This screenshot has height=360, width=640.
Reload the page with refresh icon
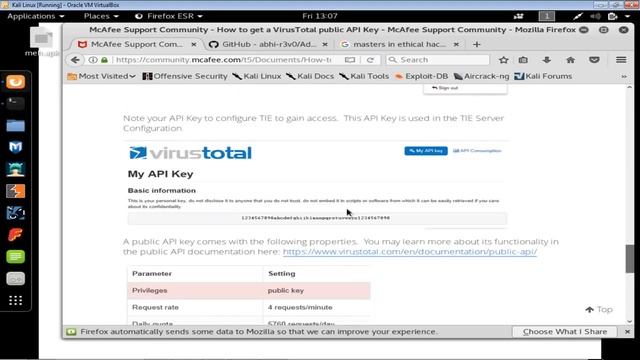(x=370, y=60)
